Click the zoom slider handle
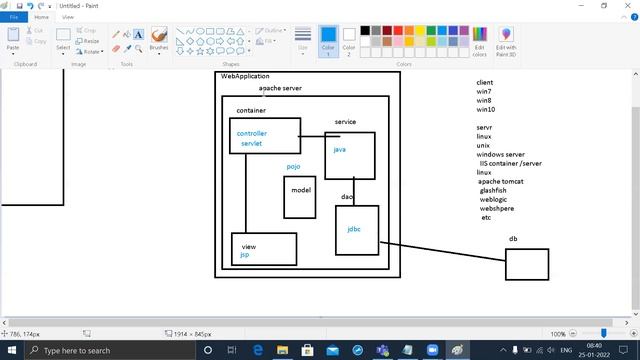The image size is (640, 360). coord(604,333)
